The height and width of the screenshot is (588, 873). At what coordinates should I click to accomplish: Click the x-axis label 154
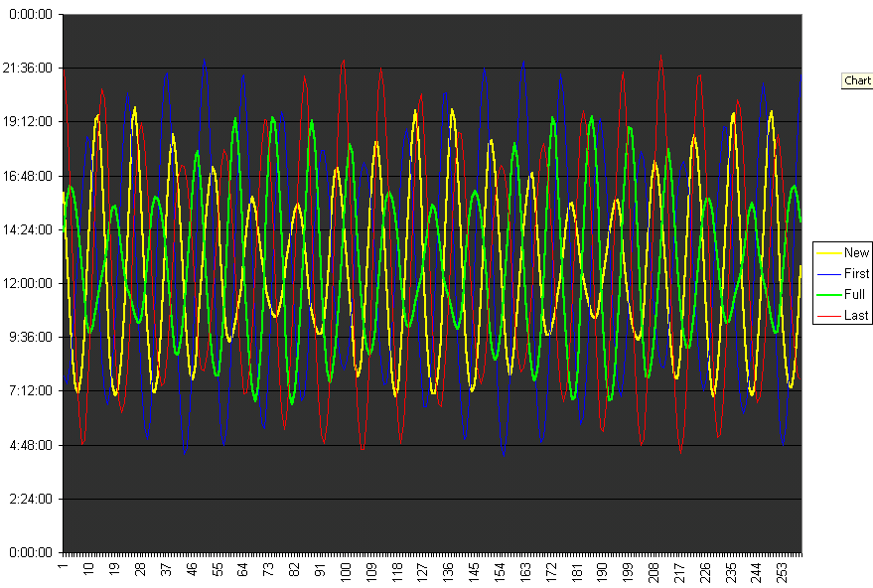click(x=500, y=572)
